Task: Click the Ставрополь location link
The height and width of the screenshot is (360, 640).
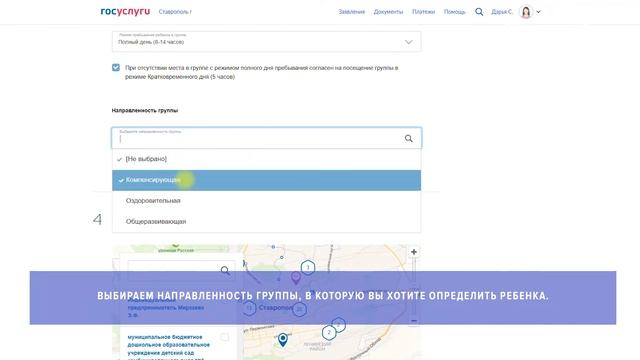Action: pyautogui.click(x=175, y=12)
